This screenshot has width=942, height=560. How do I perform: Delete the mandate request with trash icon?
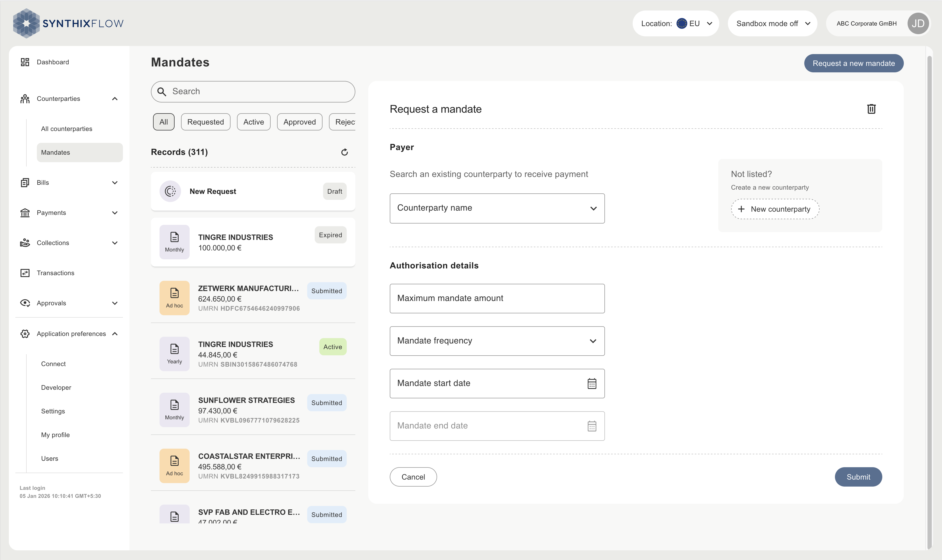[x=871, y=109]
